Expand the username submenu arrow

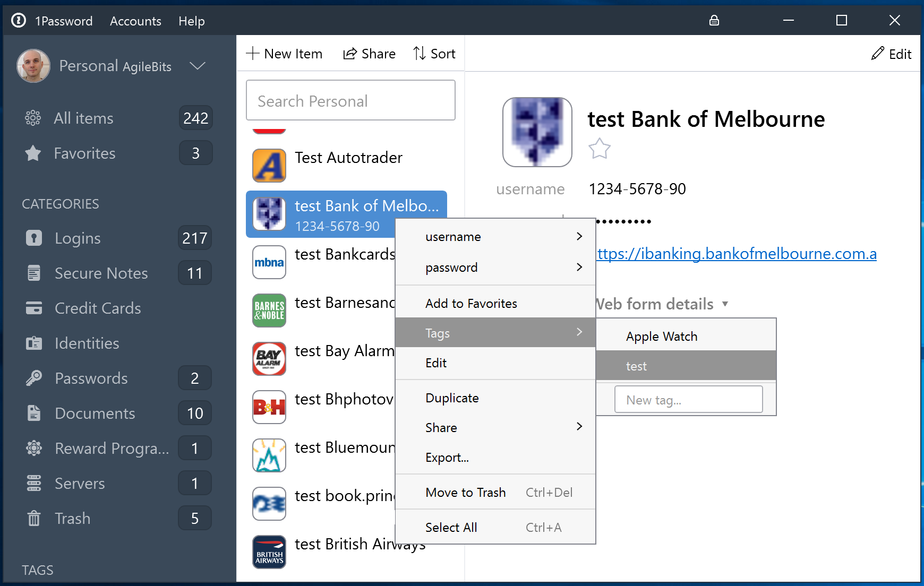[x=579, y=236]
